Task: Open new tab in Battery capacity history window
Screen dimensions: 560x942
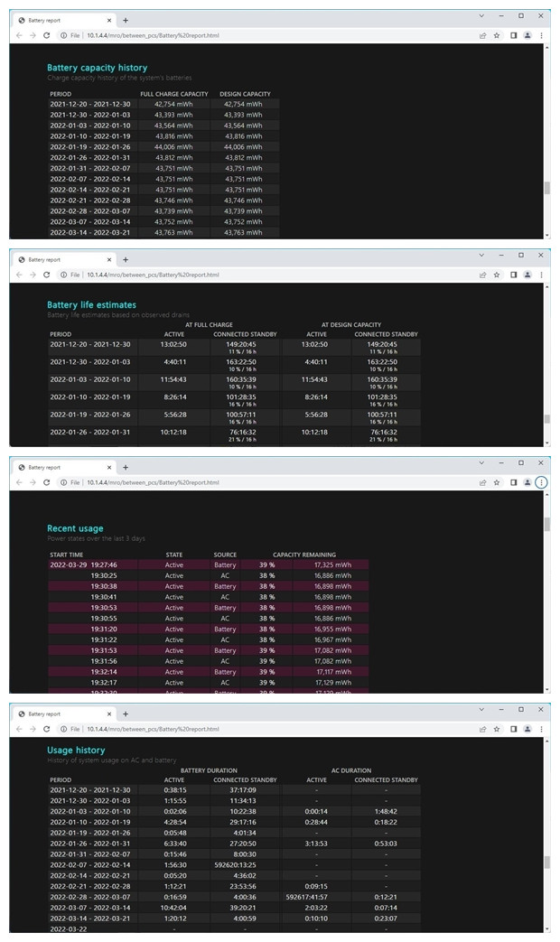Action: click(126, 20)
